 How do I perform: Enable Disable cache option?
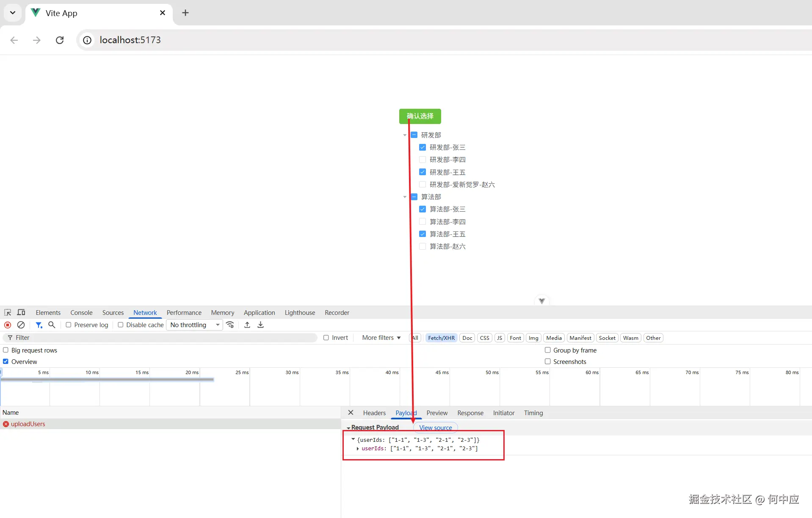click(x=121, y=325)
